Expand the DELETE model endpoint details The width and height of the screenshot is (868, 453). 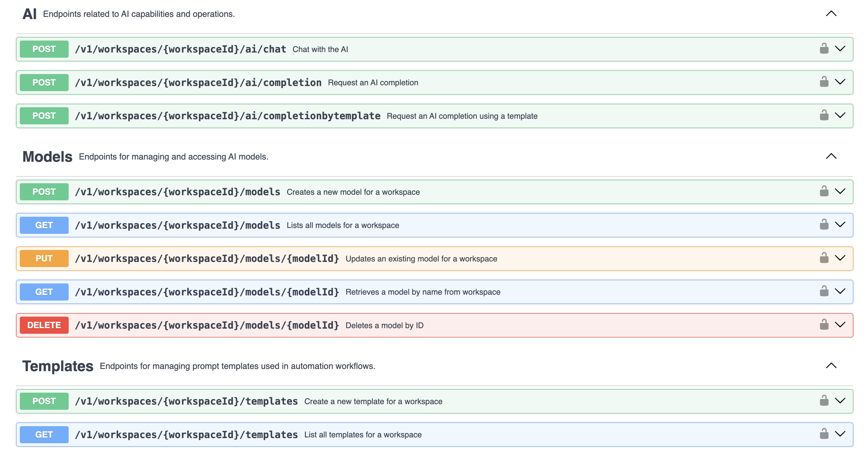[840, 324]
